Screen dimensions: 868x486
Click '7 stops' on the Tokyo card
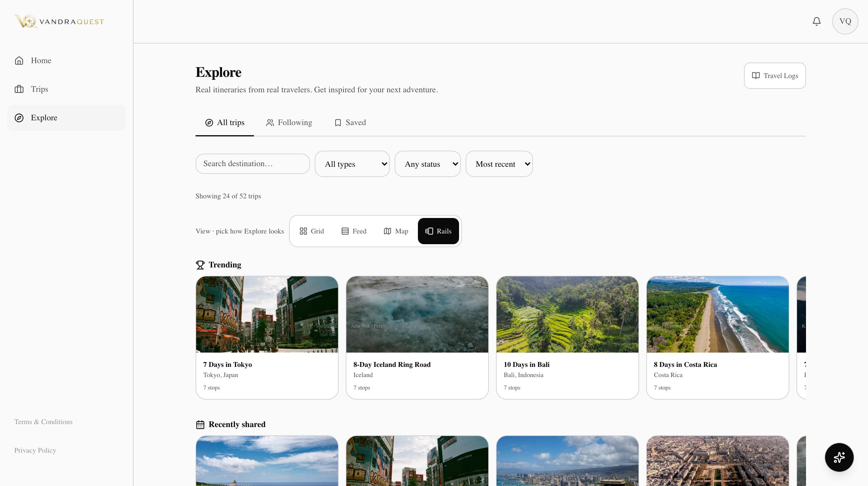(211, 388)
